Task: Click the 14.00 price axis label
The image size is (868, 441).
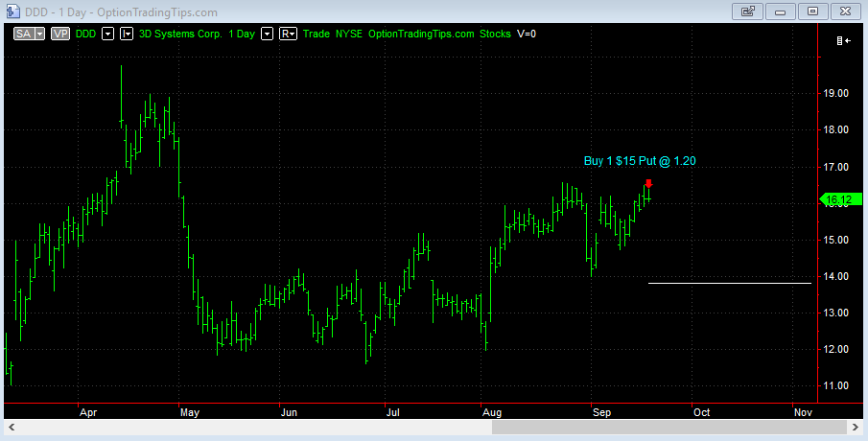Action: [x=836, y=277]
